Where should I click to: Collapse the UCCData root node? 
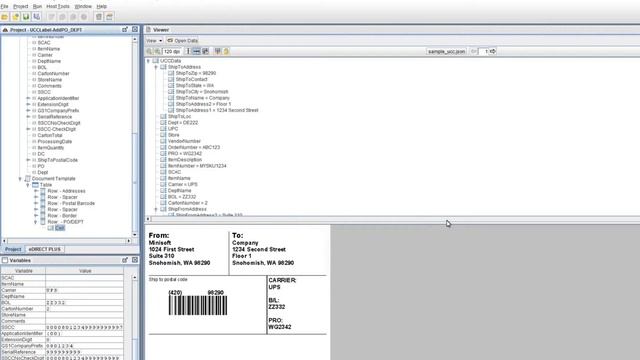coord(148,61)
